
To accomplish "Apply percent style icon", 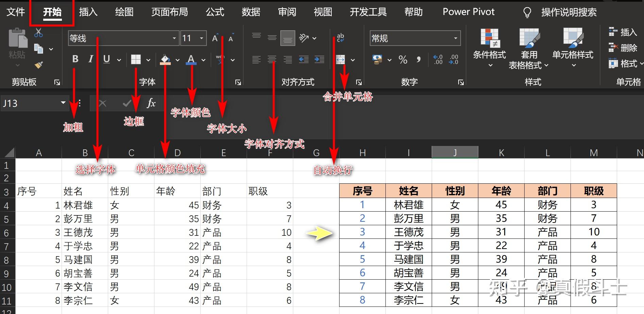I will (x=403, y=60).
